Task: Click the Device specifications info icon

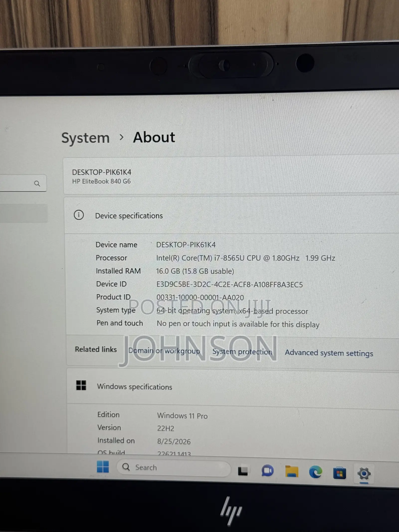Action: (x=79, y=215)
